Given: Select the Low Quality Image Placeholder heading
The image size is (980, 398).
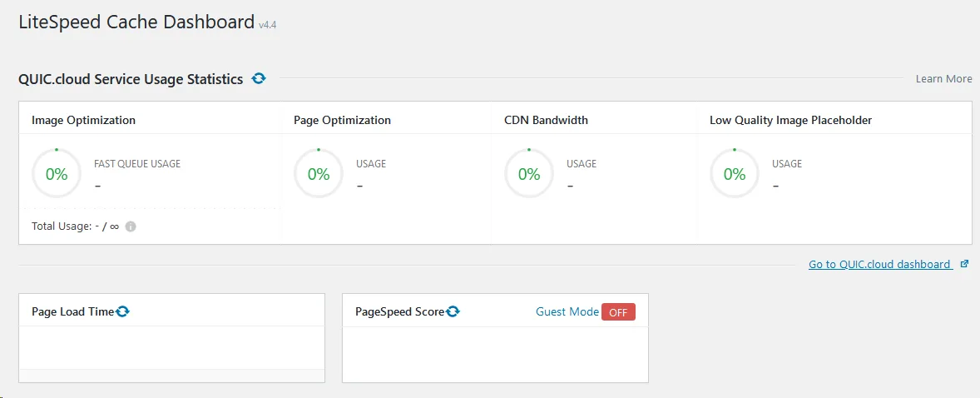Looking at the screenshot, I should pyautogui.click(x=790, y=120).
